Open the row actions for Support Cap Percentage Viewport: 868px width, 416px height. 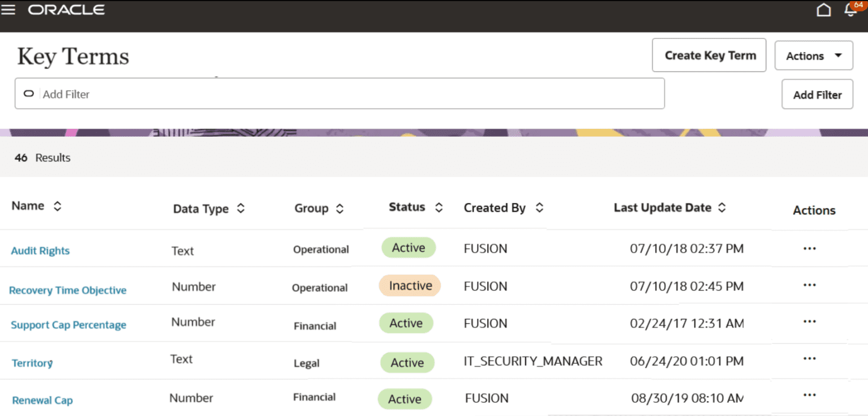(x=809, y=321)
